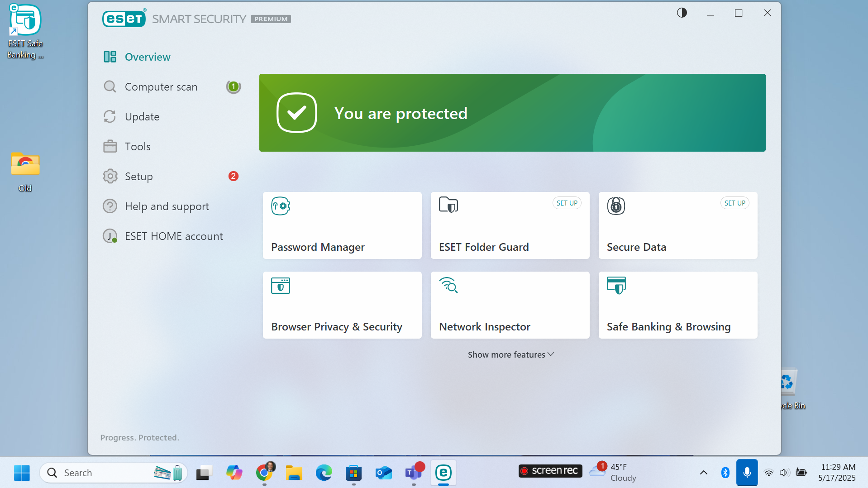Toggle the dark/light contrast mode
Image resolution: width=868 pixels, height=488 pixels.
coord(682,13)
